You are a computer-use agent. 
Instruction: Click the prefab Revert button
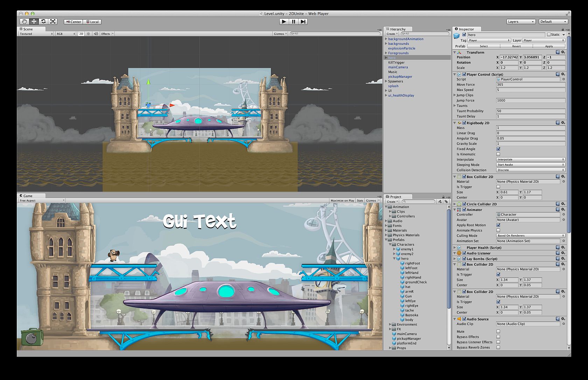[516, 46]
